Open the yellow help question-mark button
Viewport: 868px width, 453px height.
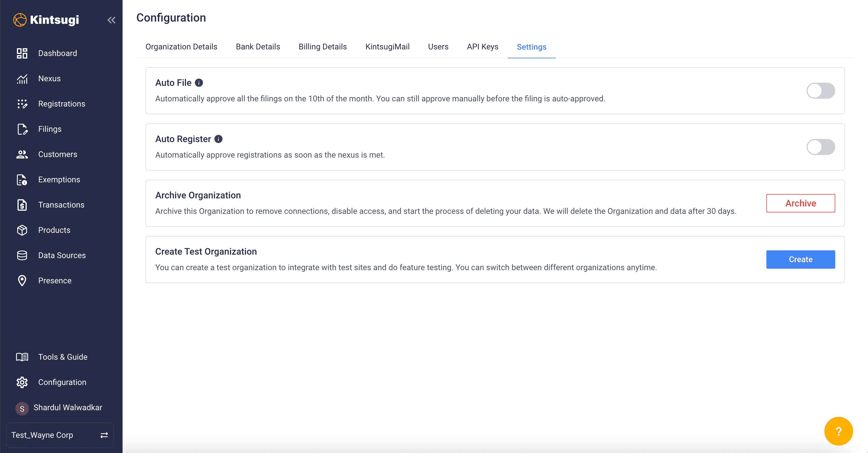coord(838,431)
